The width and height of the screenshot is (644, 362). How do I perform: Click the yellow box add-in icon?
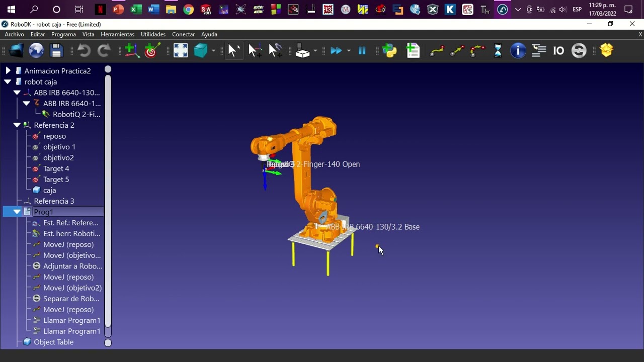(x=607, y=50)
